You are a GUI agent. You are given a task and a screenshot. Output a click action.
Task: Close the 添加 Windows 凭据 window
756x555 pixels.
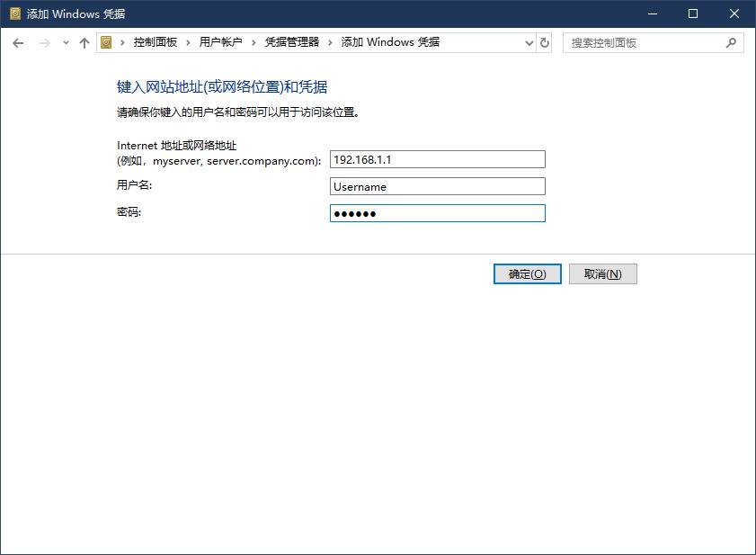pos(734,13)
